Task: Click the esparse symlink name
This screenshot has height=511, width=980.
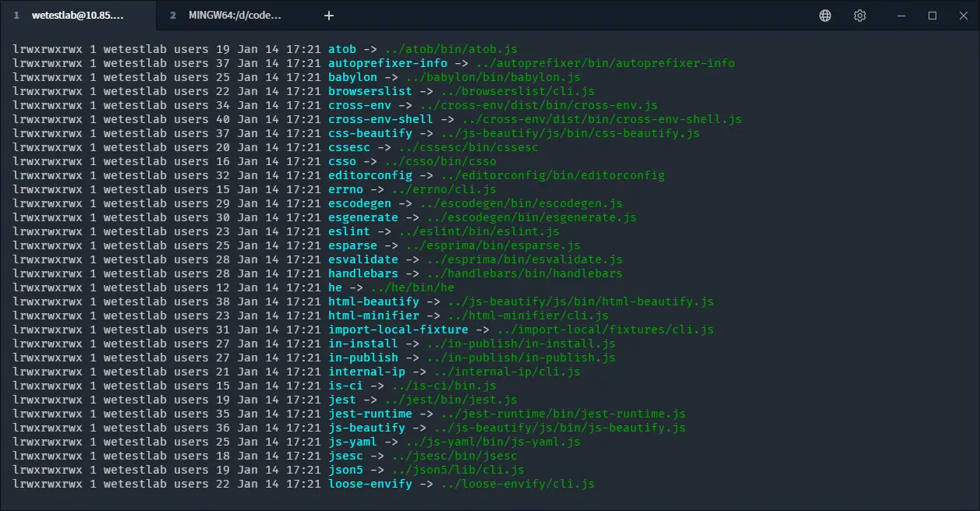Action: tap(352, 245)
